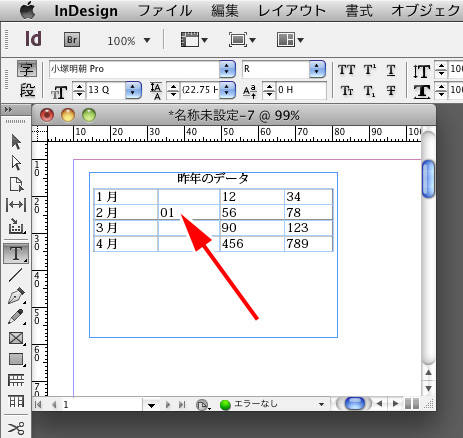The width and height of the screenshot is (463, 438).
Task: Go to previous page button
Action: [54, 405]
